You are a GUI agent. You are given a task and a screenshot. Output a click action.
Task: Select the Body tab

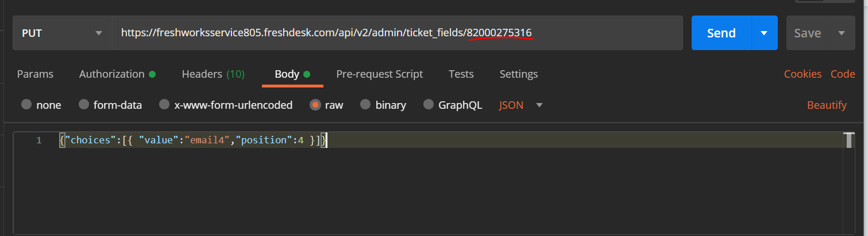(292, 74)
